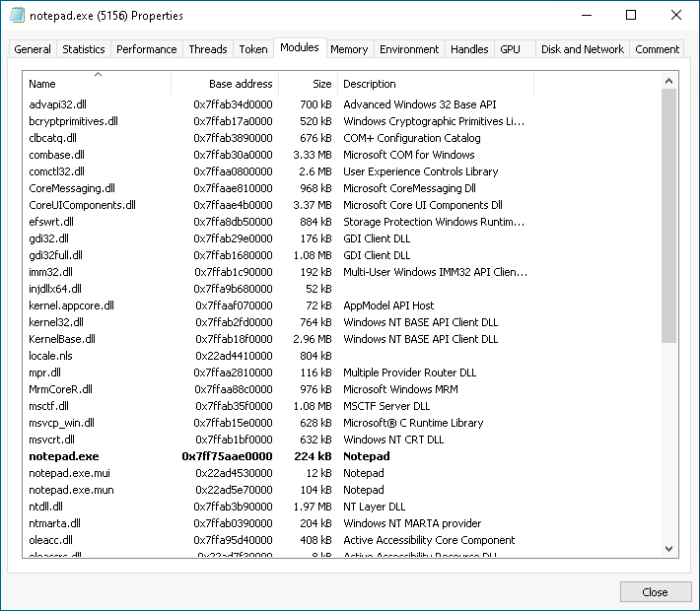
Task: Select the GPU tab
Action: (x=510, y=49)
